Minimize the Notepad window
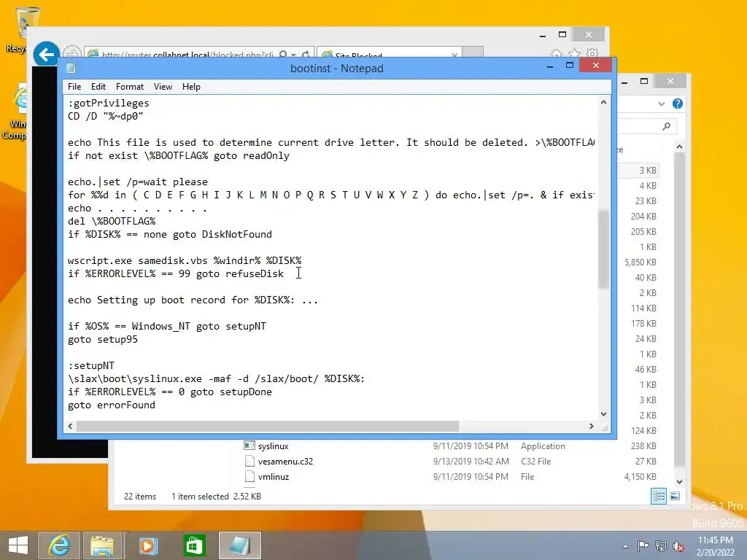Viewport: 747px width, 560px height. pyautogui.click(x=550, y=66)
